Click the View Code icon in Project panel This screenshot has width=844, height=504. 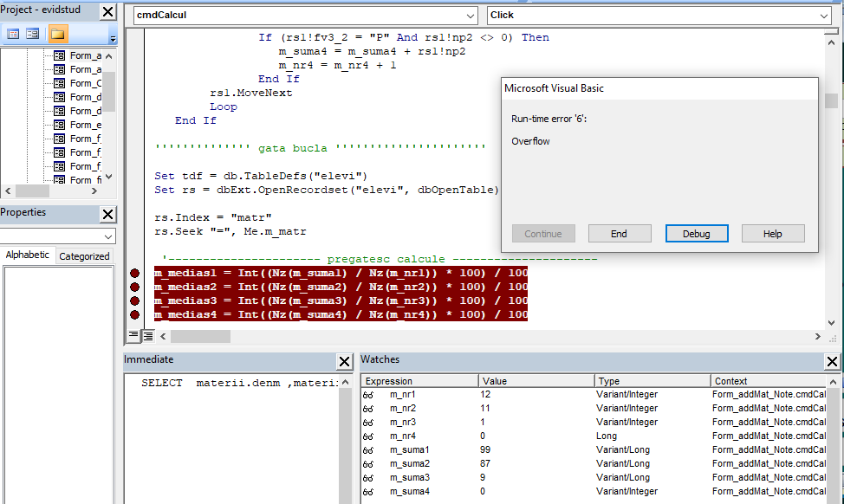point(13,34)
